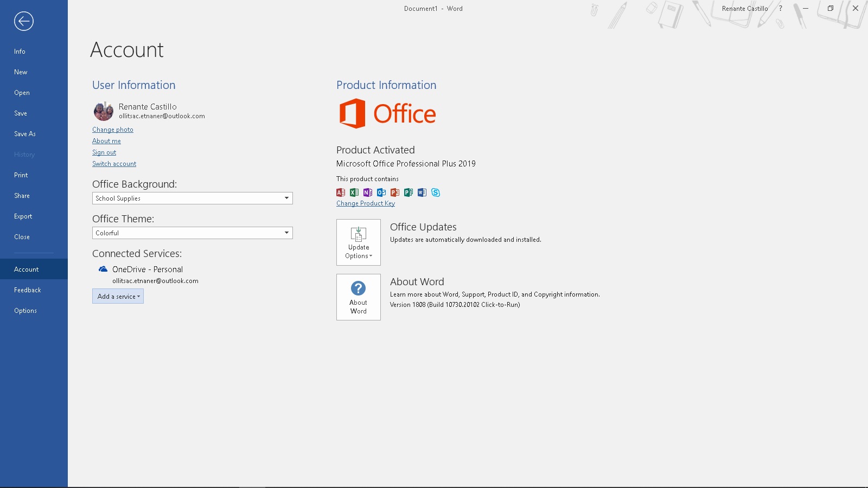Select the OneNote icon in product list
Screen dimensions: 868x488
coord(368,192)
